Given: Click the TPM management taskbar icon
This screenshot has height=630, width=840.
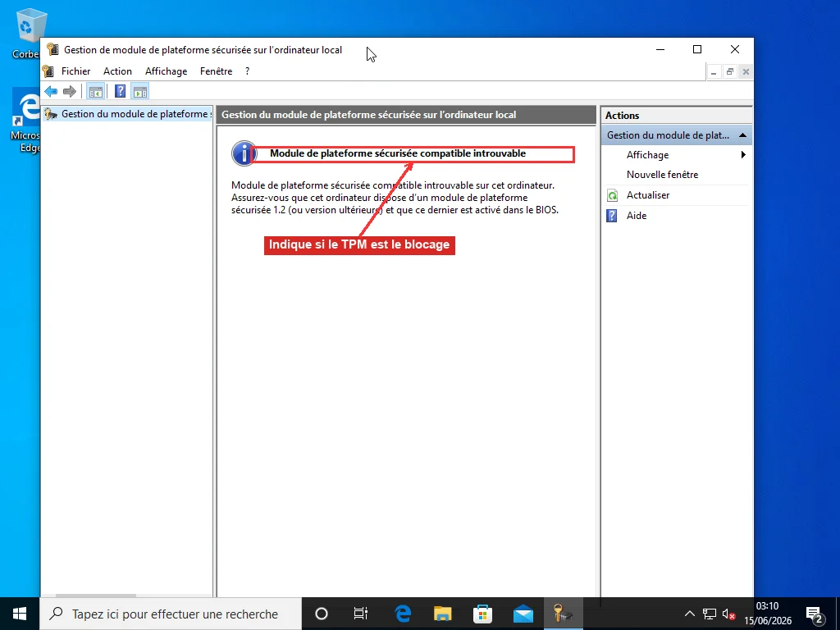Looking at the screenshot, I should tap(563, 614).
